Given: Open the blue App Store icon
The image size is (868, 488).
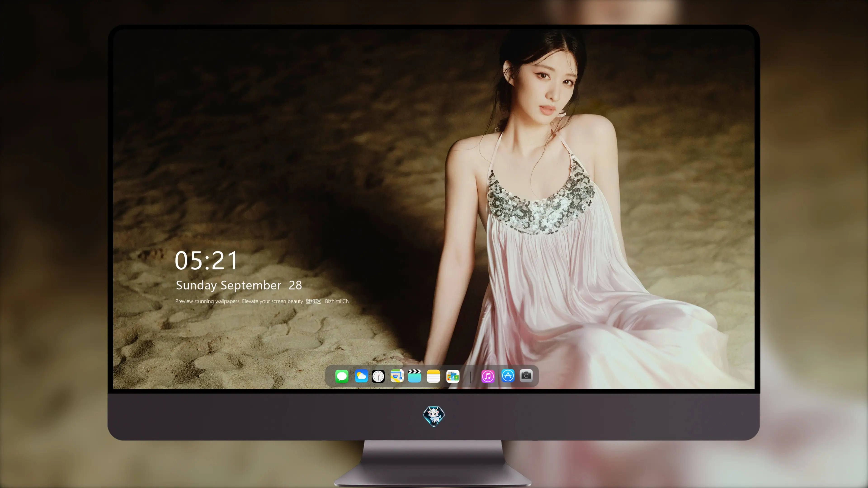Looking at the screenshot, I should click(x=508, y=375).
